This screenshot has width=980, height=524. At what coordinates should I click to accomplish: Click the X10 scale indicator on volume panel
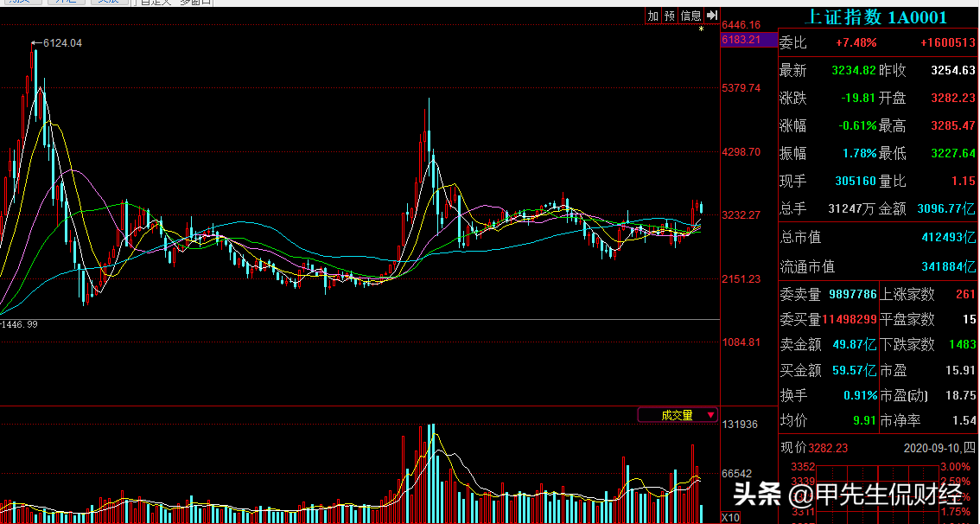coord(729,516)
